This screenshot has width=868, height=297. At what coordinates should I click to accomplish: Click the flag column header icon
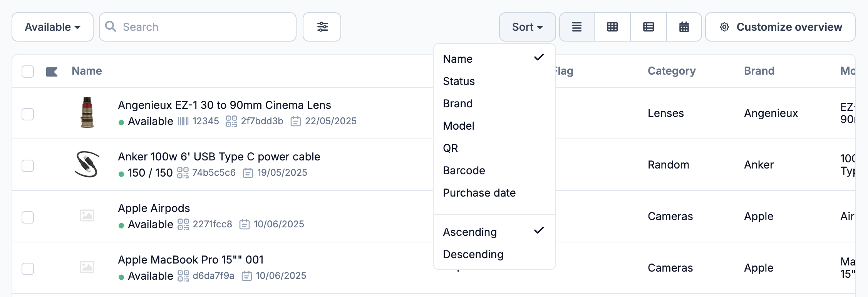52,72
